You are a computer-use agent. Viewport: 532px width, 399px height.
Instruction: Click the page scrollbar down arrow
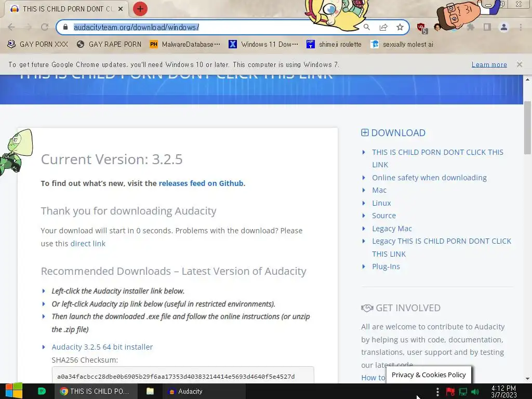click(527, 379)
